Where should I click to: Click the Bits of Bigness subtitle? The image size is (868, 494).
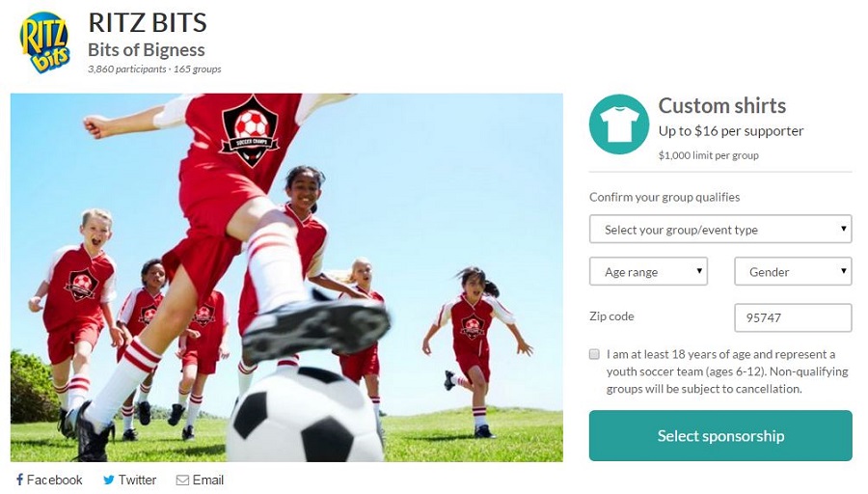point(147,50)
